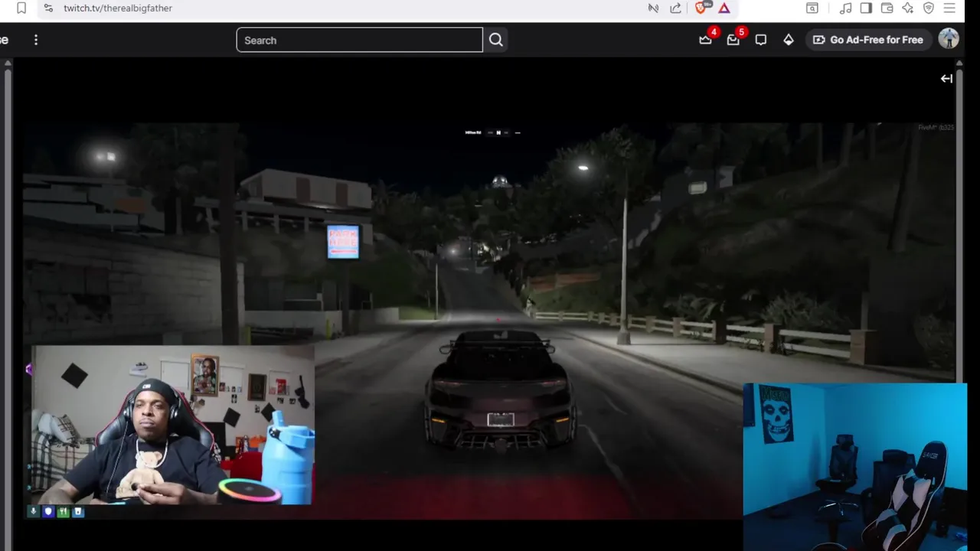
Task: Open the Leo AI sparkle icon
Action: 908,8
